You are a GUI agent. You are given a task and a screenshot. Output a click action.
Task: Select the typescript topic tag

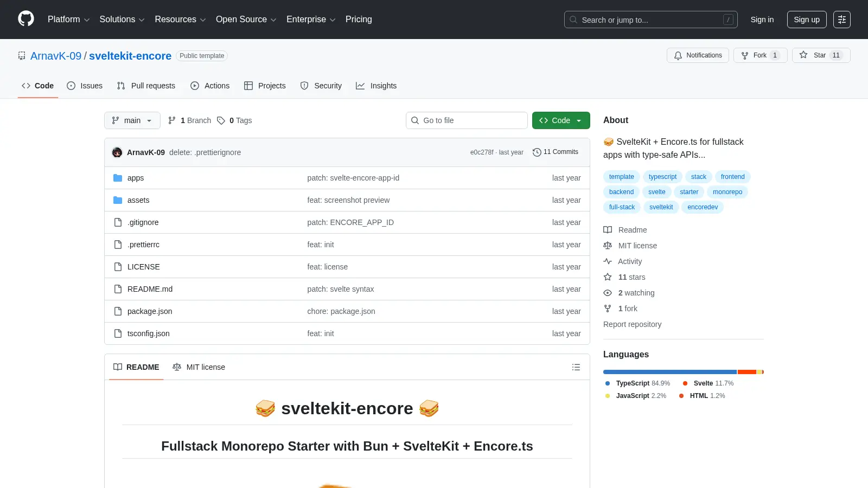(662, 177)
